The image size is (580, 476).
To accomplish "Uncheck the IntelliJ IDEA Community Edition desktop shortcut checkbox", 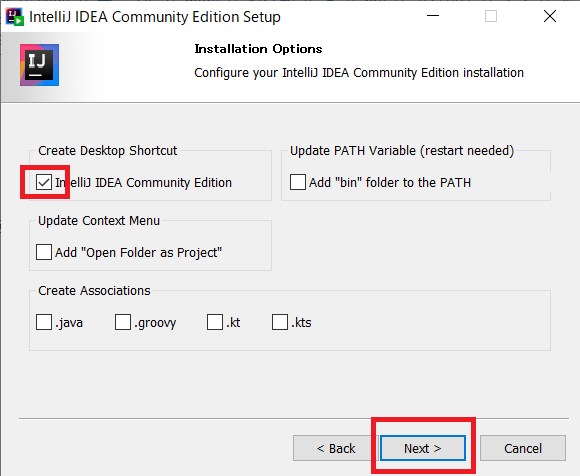I will pos(44,182).
